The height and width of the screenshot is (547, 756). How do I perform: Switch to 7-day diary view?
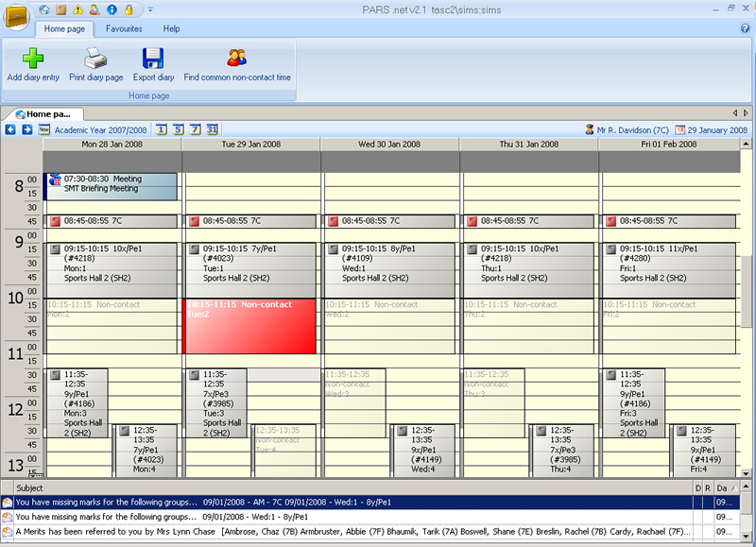pyautogui.click(x=195, y=129)
